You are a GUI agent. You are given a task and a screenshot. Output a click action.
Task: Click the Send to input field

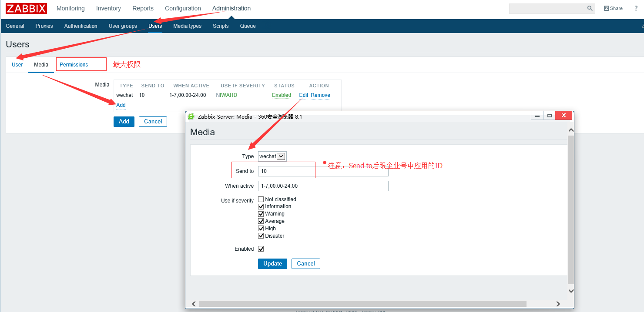click(x=323, y=171)
